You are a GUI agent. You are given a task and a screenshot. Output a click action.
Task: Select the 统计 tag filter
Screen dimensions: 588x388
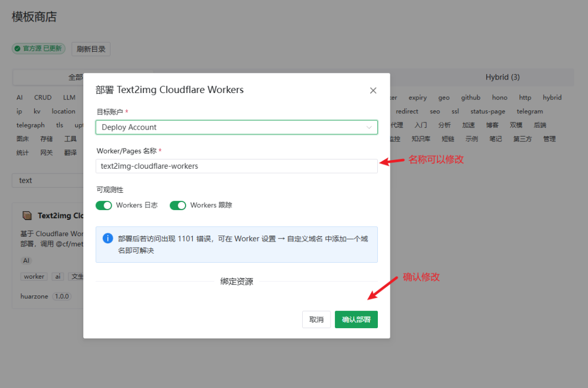pyautogui.click(x=22, y=153)
